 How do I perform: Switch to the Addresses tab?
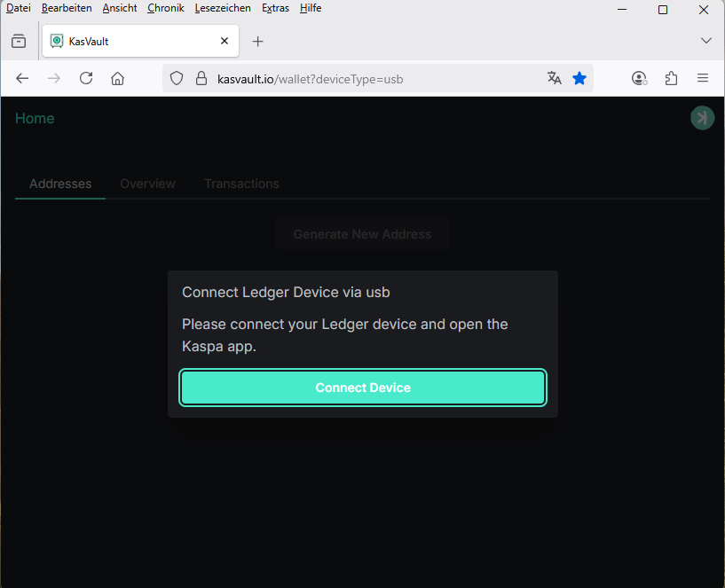click(x=60, y=184)
